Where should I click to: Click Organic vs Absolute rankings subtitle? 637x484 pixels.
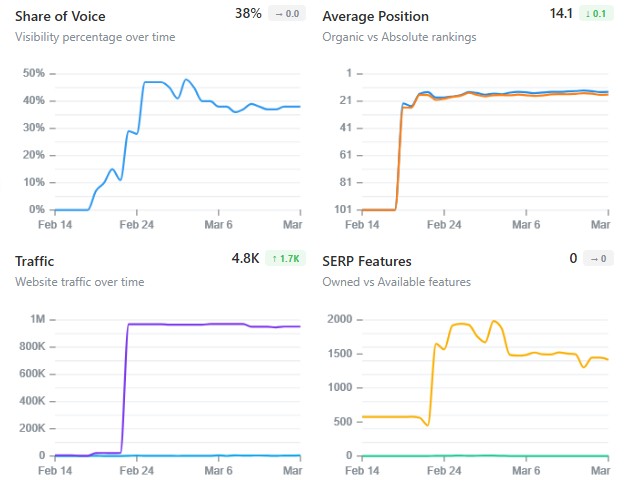click(399, 37)
